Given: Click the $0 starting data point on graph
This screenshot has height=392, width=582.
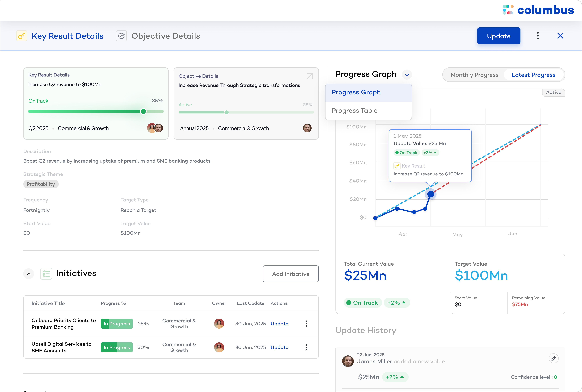Looking at the screenshot, I should pos(375,218).
